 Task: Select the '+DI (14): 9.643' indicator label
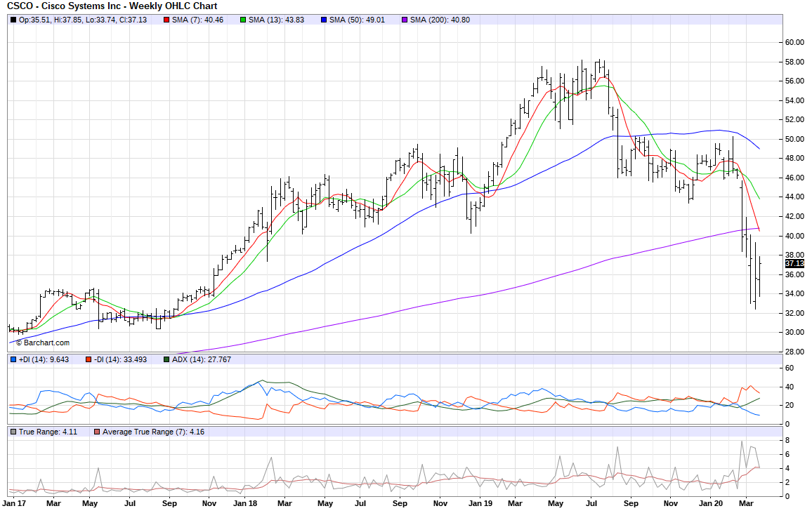coord(44,359)
